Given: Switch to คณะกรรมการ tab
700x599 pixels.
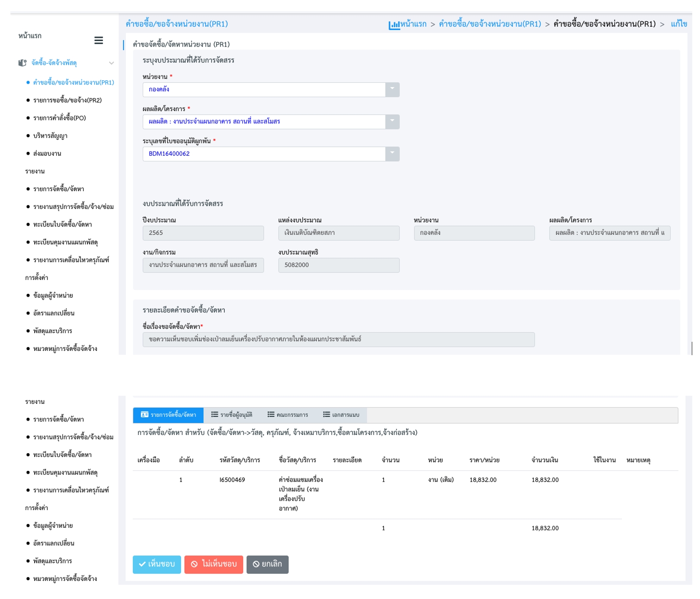Looking at the screenshot, I should pos(288,415).
